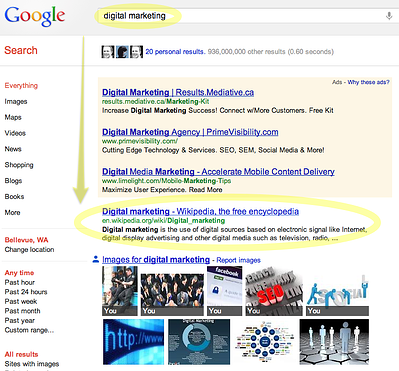This screenshot has width=399, height=371.
Task: Click the Report images link
Action: [239, 260]
